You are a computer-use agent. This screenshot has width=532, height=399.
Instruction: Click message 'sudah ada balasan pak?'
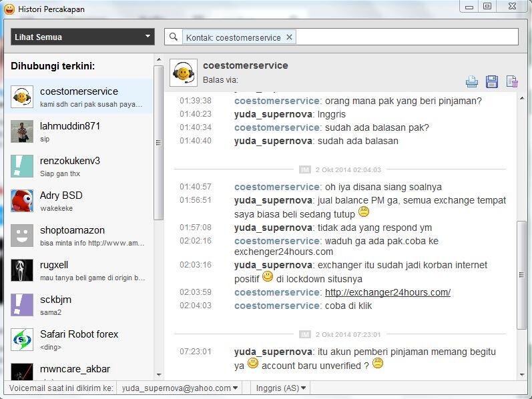[x=377, y=127]
